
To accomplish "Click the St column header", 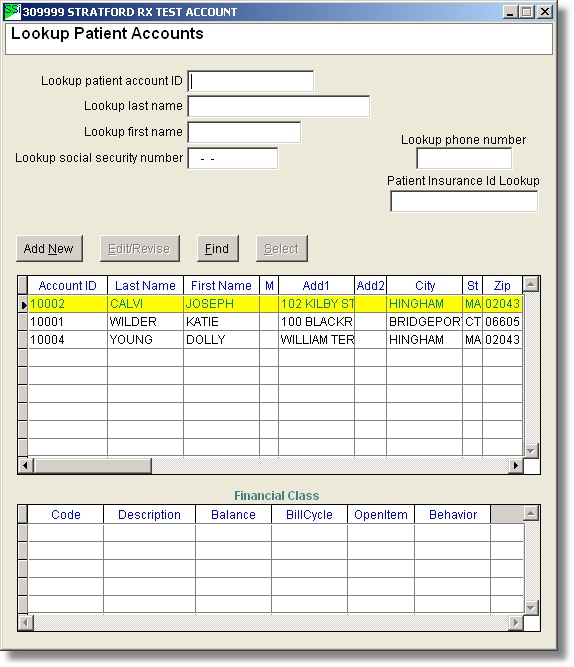I will click(473, 285).
